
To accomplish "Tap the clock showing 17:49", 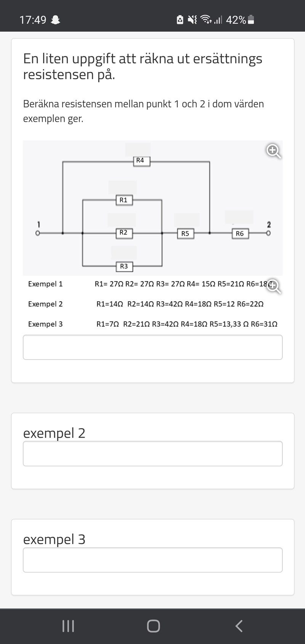I will coord(33,20).
